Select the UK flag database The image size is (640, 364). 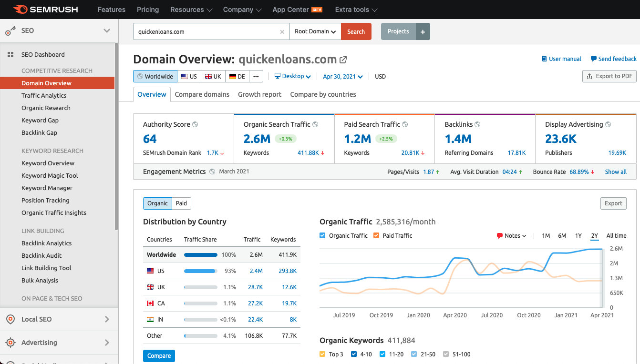213,76
